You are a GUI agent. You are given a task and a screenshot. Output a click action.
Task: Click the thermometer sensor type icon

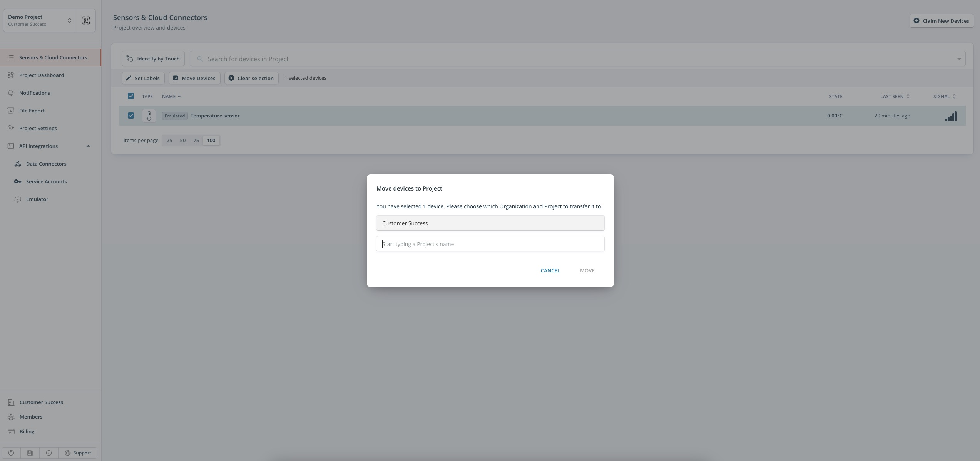[x=149, y=116]
